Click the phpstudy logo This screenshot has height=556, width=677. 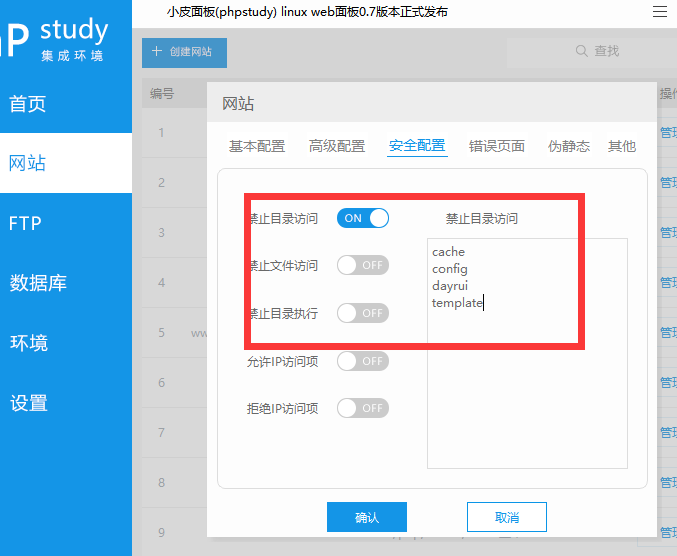click(x=54, y=38)
